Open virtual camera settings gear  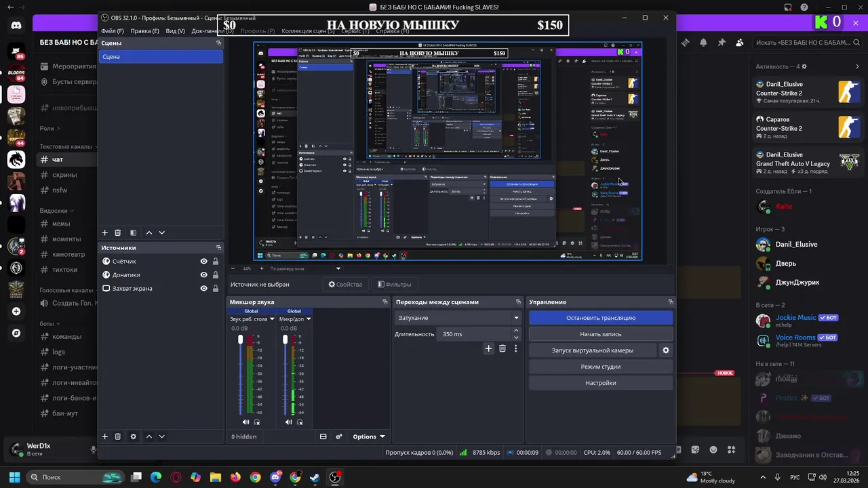666,350
